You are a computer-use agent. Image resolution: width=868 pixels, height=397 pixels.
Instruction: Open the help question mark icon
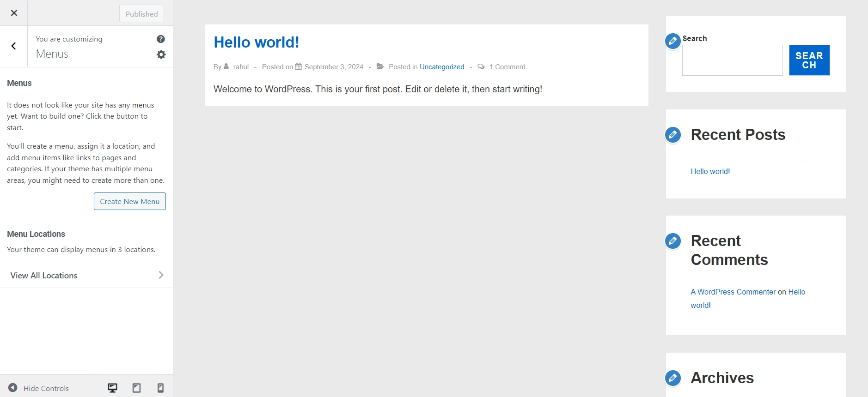(161, 39)
